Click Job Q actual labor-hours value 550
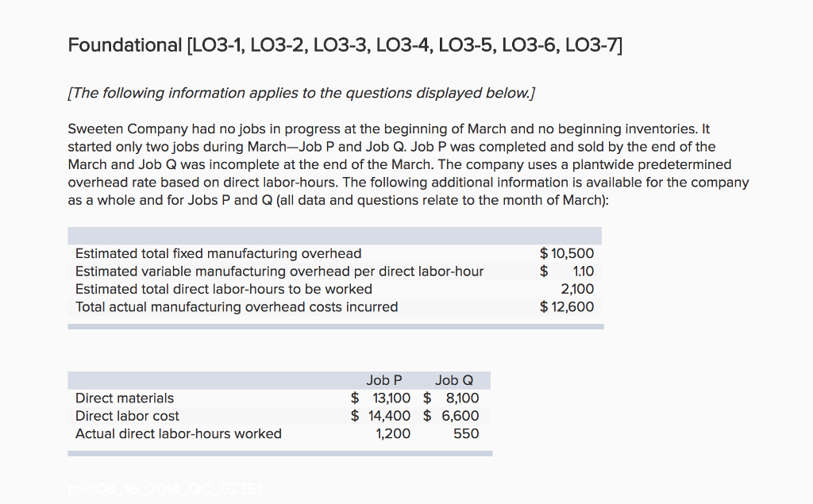 pos(466,433)
